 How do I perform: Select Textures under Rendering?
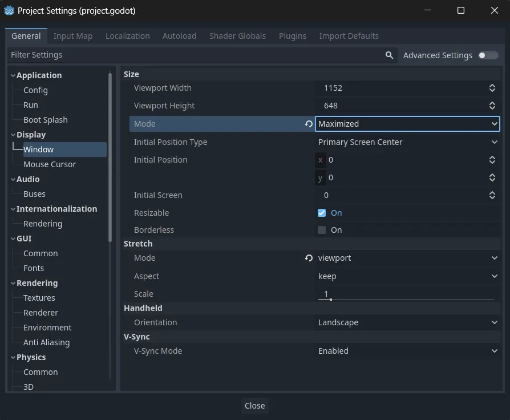tap(39, 298)
